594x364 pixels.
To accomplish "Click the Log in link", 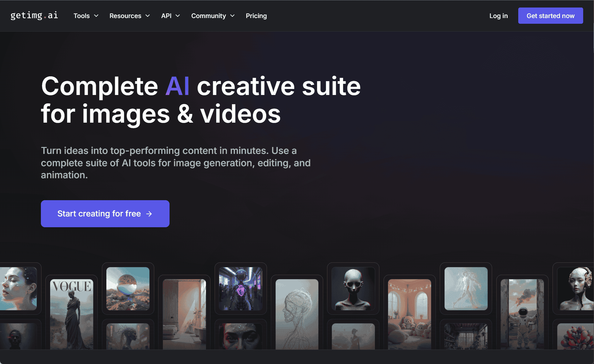I will tap(498, 16).
